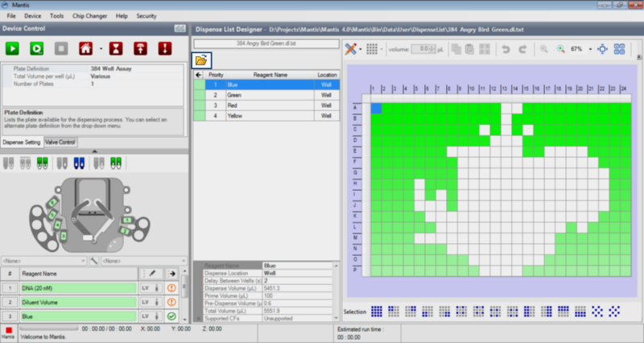Click the zoom in magnifier

[560, 49]
